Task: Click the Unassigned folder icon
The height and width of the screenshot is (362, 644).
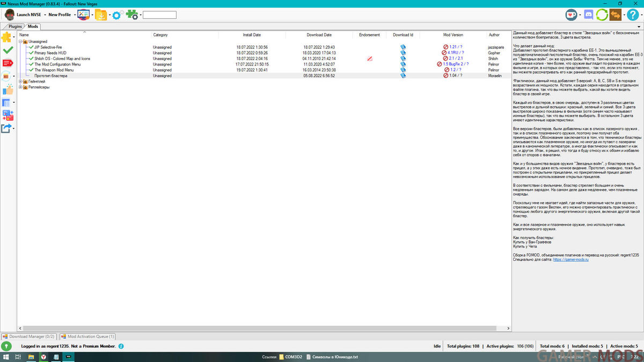Action: (25, 41)
